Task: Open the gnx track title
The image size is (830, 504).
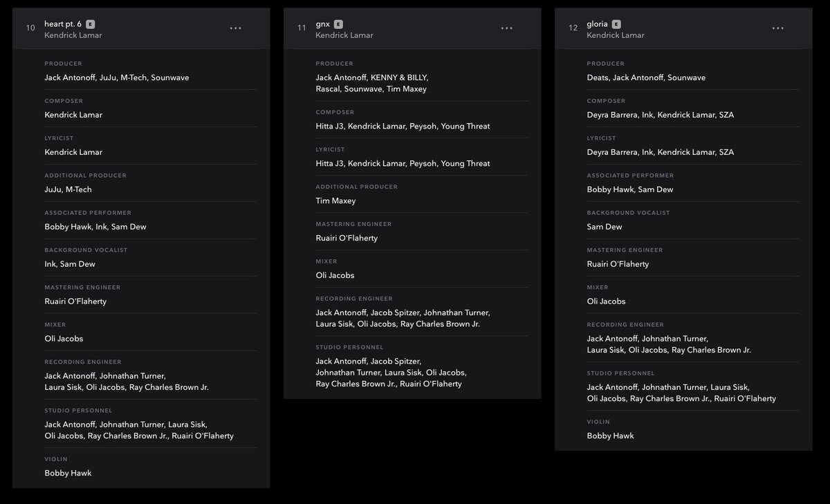Action: (x=323, y=24)
